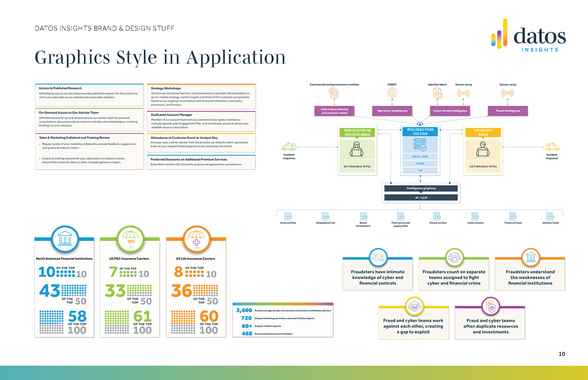
Task: Click the Fraudsters understand weaknesses card
Action: (x=530, y=277)
